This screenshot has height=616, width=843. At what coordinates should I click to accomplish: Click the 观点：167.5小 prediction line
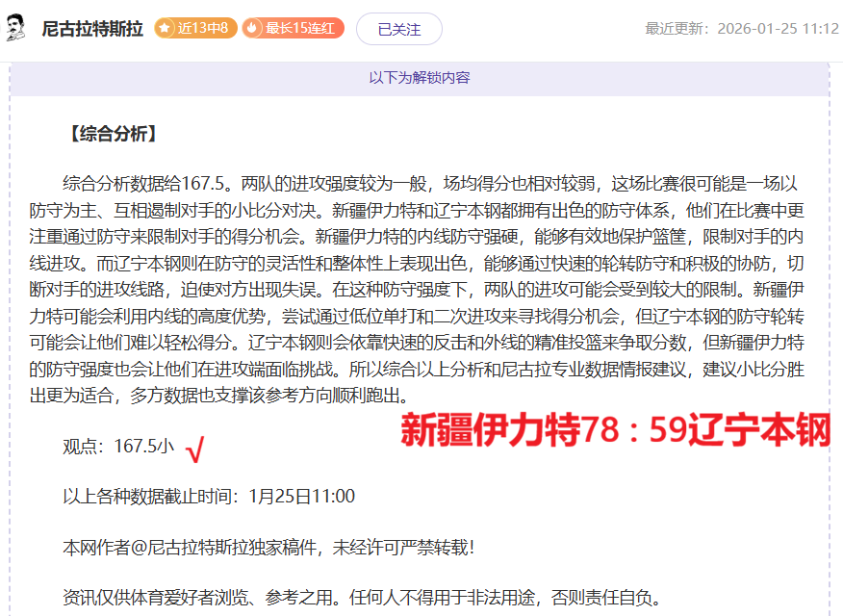coord(118,446)
